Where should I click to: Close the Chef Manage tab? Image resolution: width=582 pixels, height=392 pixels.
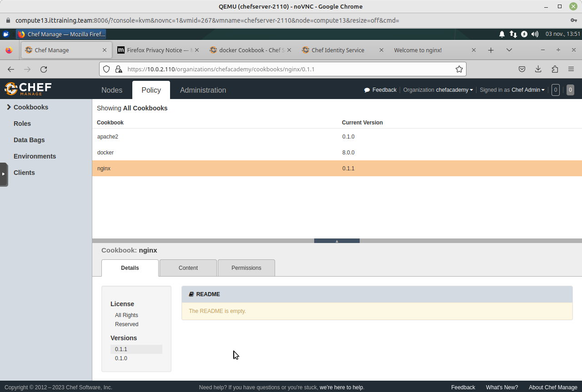(x=104, y=50)
